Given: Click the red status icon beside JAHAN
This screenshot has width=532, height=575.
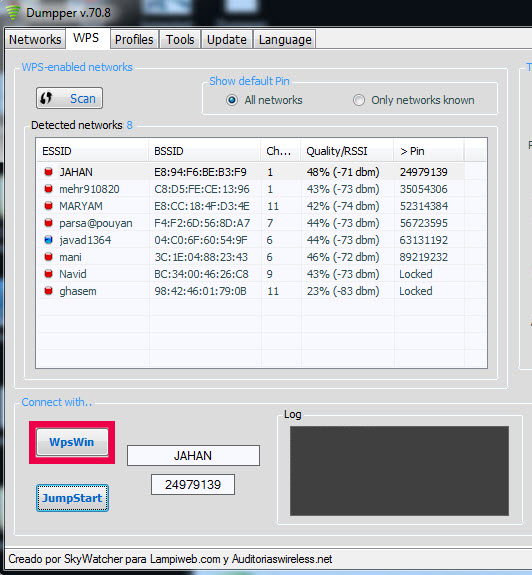Looking at the screenshot, I should pos(48,172).
